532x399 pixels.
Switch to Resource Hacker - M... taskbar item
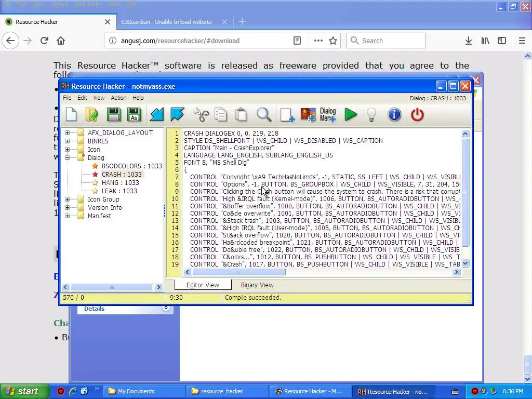coord(310,391)
